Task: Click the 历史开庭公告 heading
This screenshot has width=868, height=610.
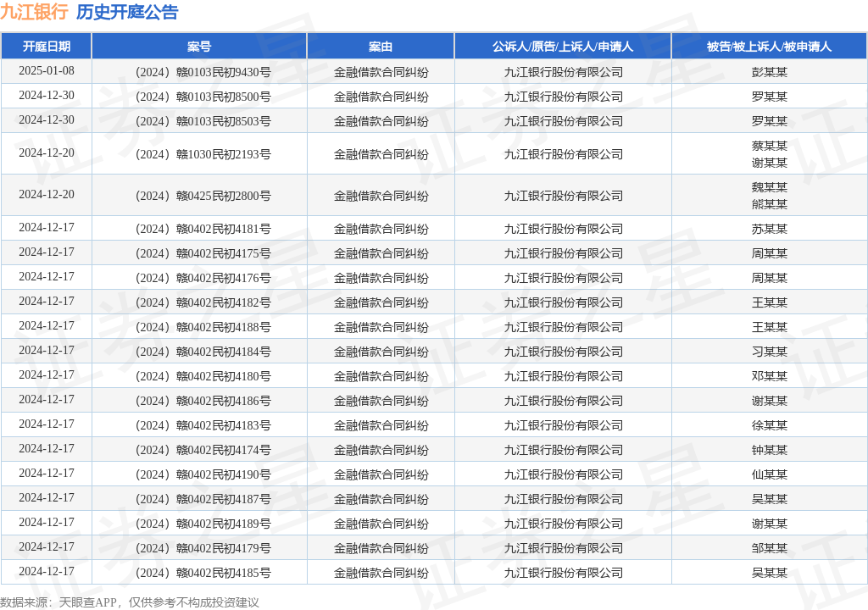Action: 127,12
